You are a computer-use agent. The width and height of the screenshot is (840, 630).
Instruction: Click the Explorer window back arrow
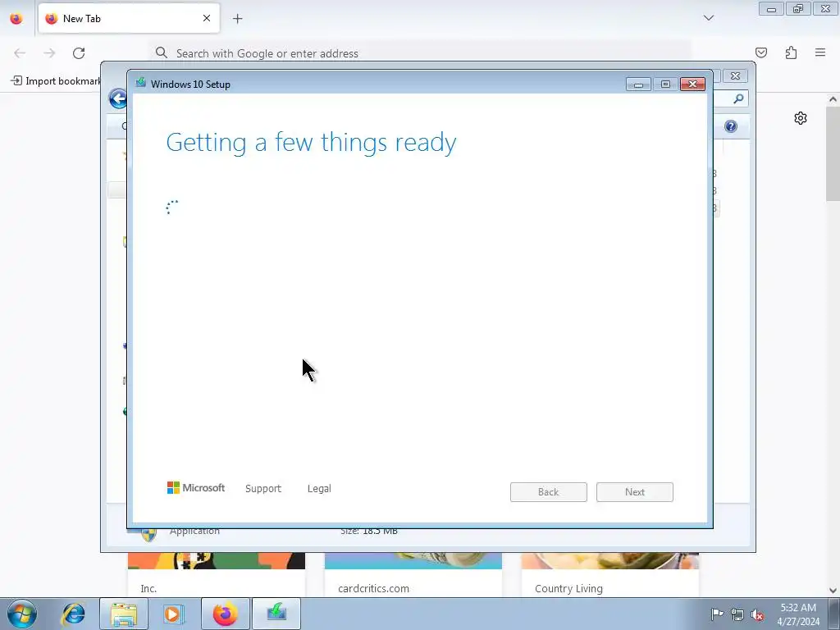(117, 98)
